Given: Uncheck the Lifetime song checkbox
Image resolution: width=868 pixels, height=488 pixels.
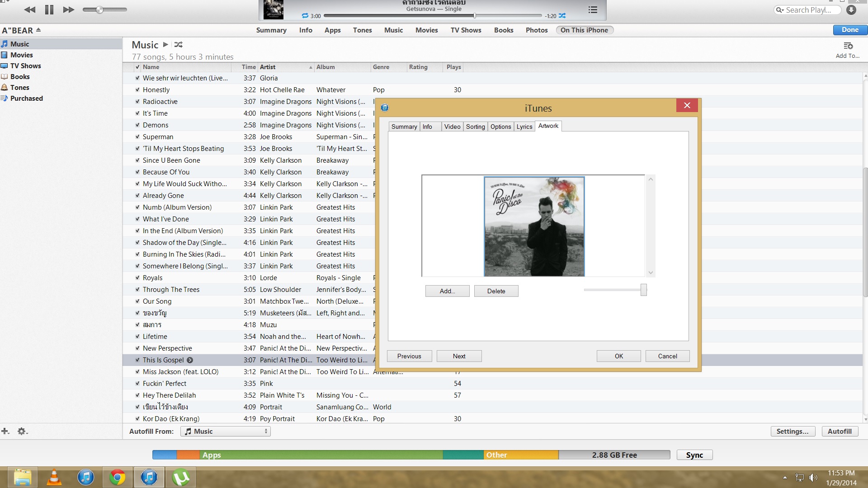Looking at the screenshot, I should point(137,337).
